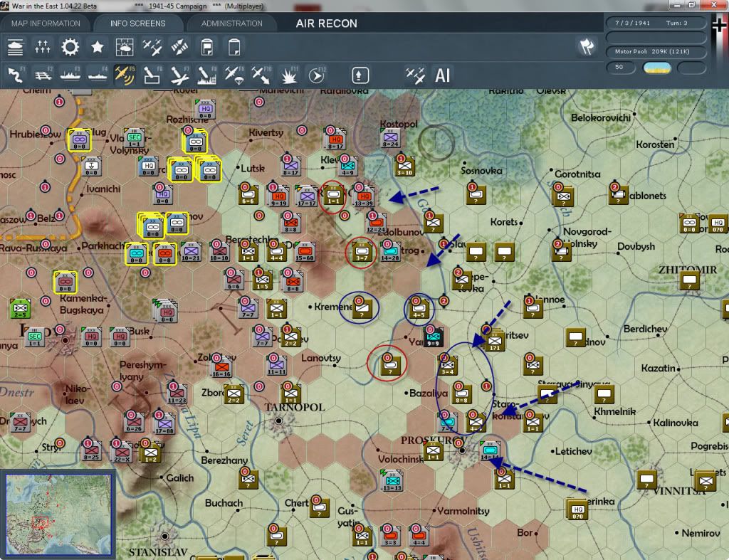The image size is (729, 560).
Task: Click the Khmelnik town label
Action: (614, 411)
